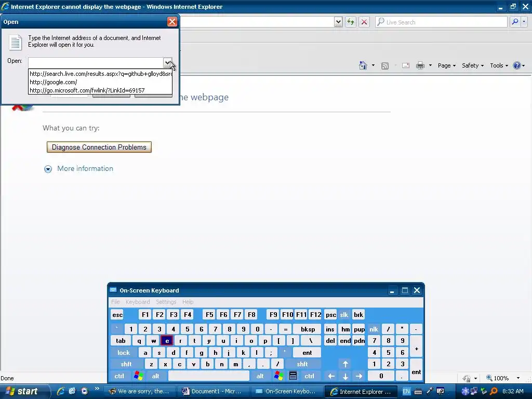Open the Home page icon

click(x=363, y=65)
